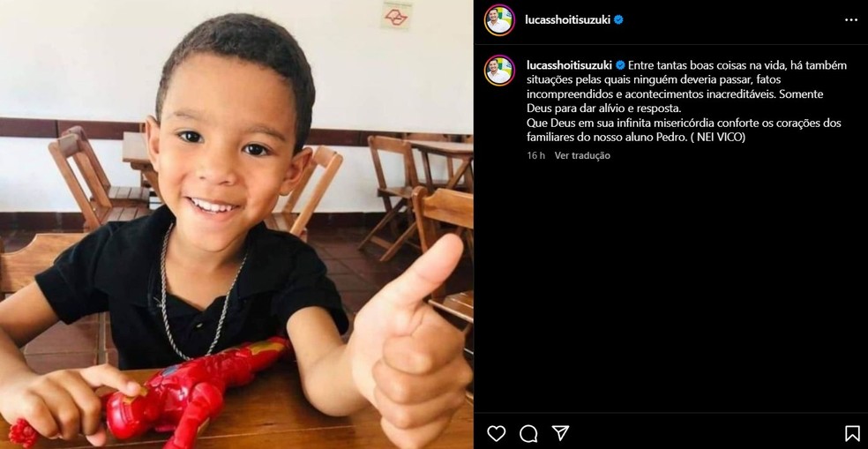This screenshot has width=868, height=449.
Task: Translate the caption with Ver tradução
Action: point(582,155)
